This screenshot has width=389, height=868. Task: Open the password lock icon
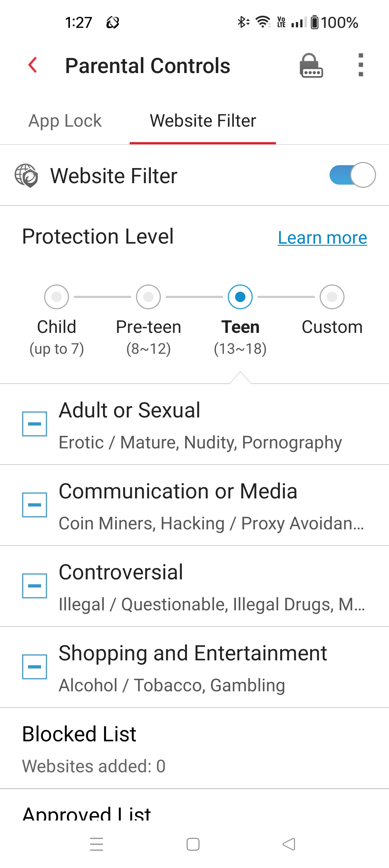point(311,65)
